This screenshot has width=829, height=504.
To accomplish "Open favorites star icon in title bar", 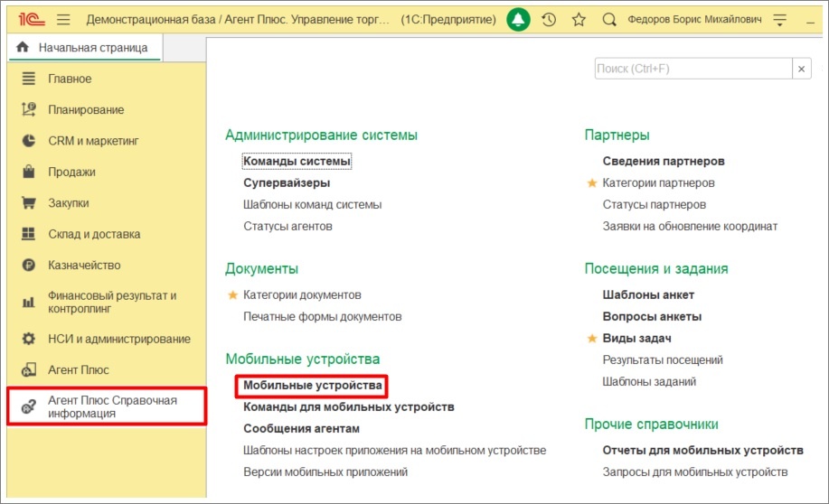I will click(579, 20).
